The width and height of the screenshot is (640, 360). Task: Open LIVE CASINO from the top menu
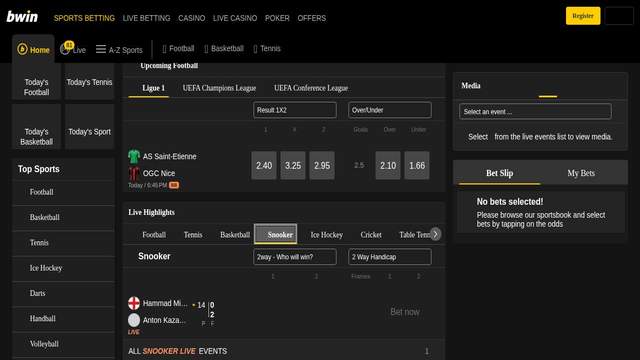point(235,18)
